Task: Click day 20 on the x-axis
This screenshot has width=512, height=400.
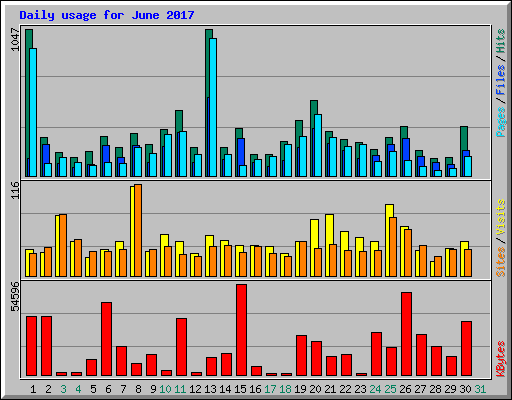Action: click(x=315, y=389)
